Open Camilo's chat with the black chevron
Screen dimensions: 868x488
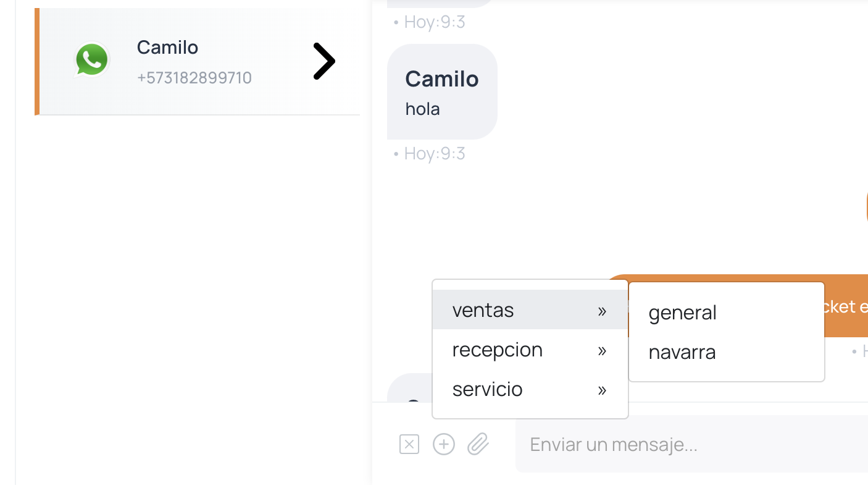click(323, 61)
